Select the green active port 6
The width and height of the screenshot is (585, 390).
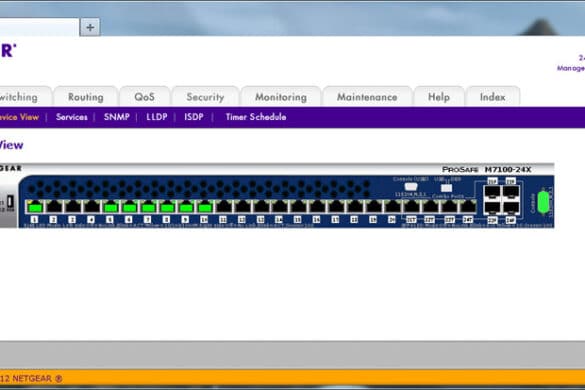pos(129,207)
